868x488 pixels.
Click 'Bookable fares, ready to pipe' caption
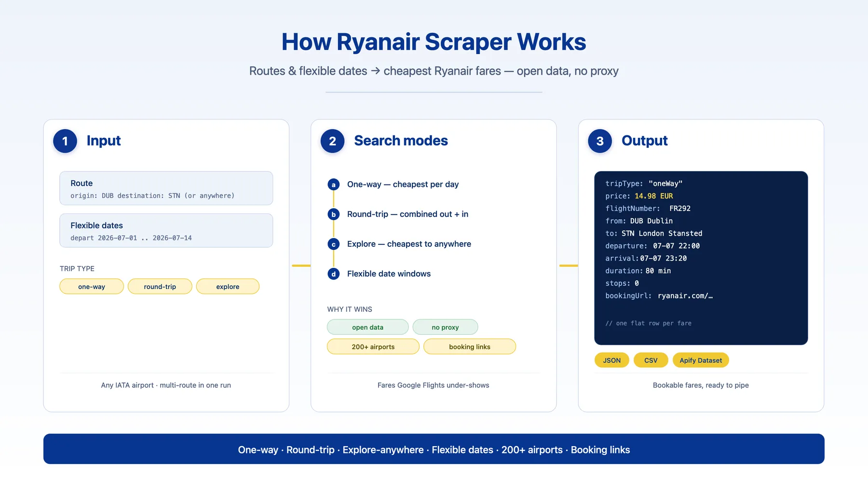pyautogui.click(x=701, y=385)
